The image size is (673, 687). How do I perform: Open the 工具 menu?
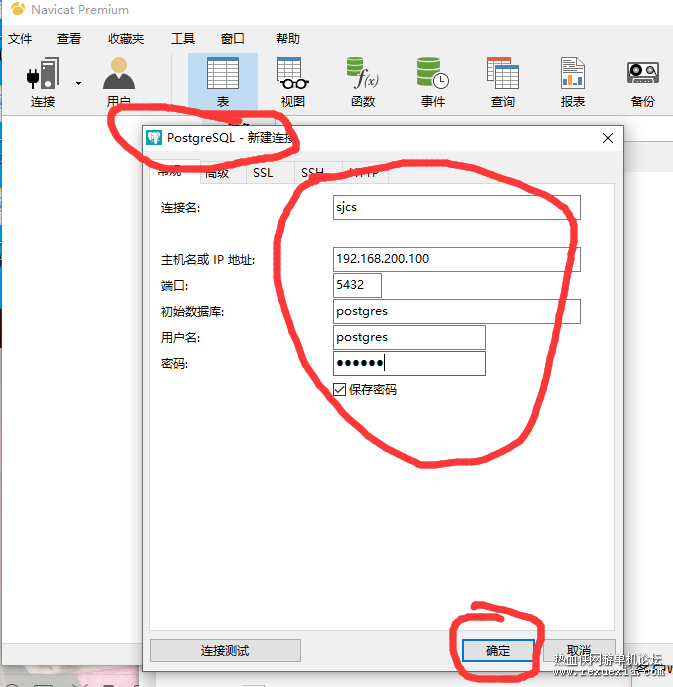coord(183,39)
